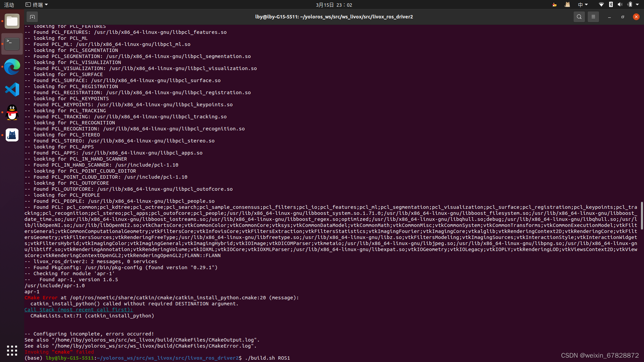The height and width of the screenshot is (362, 644).
Task: Open the terminal hamburger menu
Action: (593, 17)
